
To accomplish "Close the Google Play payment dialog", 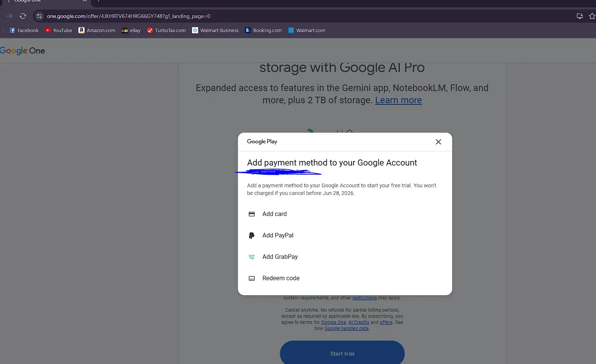I will click(x=438, y=142).
